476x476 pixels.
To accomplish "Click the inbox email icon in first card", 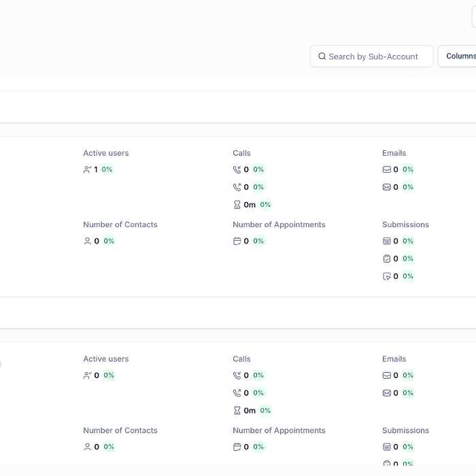I will (x=386, y=170).
